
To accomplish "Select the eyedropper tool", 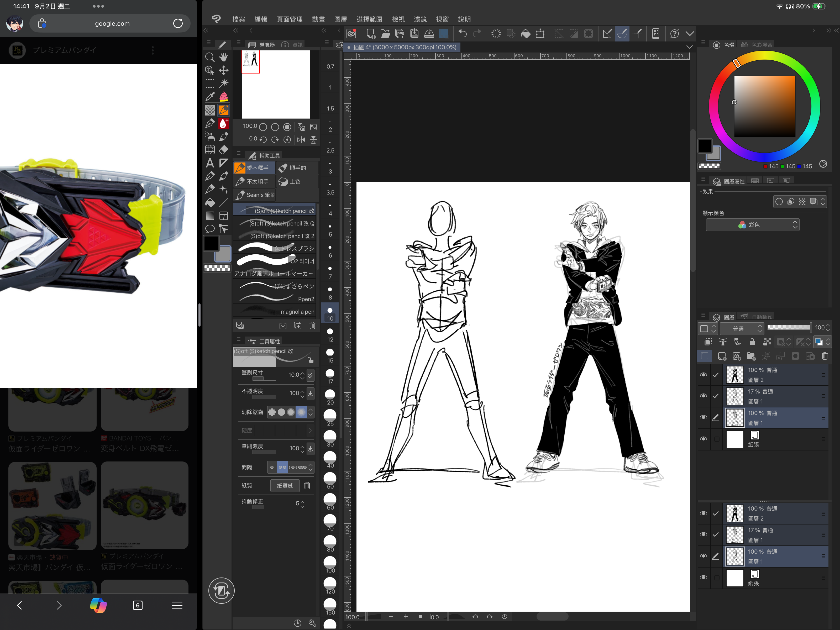I will [x=210, y=97].
